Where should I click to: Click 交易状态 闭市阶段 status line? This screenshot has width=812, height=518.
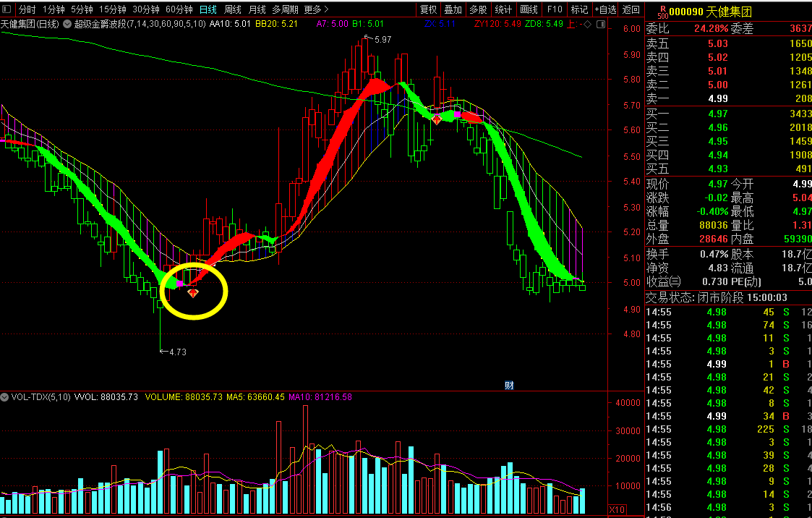717,297
